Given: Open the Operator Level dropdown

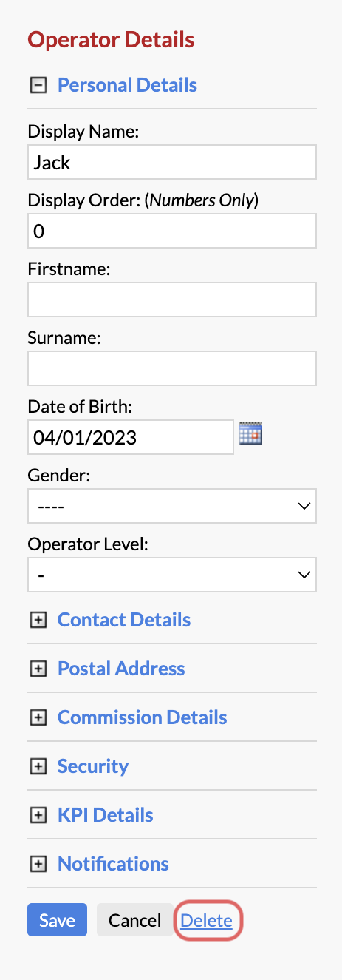Looking at the screenshot, I should [172, 574].
